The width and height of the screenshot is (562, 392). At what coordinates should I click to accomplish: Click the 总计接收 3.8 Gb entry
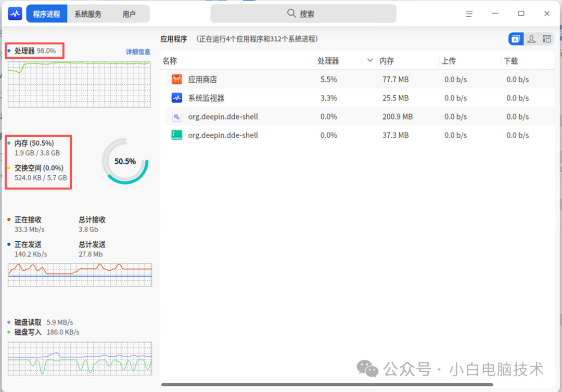92,225
